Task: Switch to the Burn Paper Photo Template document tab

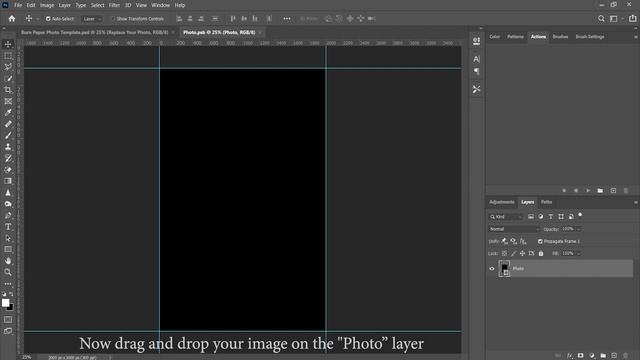Action: (95, 32)
